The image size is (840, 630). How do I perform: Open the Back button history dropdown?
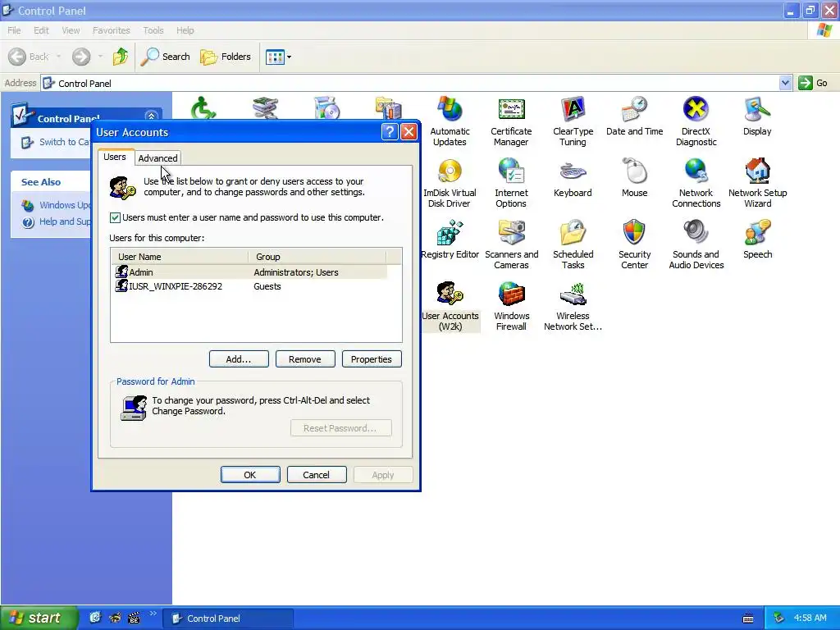58,57
